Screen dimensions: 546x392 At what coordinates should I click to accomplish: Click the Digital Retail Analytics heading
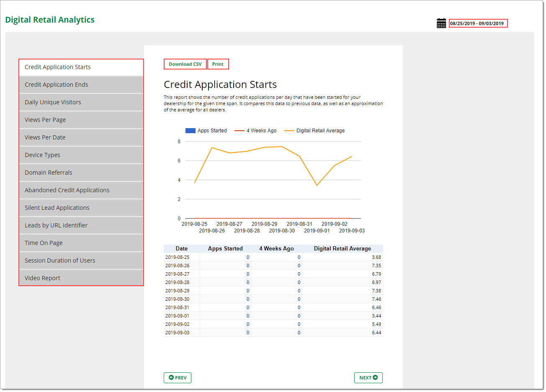pyautogui.click(x=50, y=19)
